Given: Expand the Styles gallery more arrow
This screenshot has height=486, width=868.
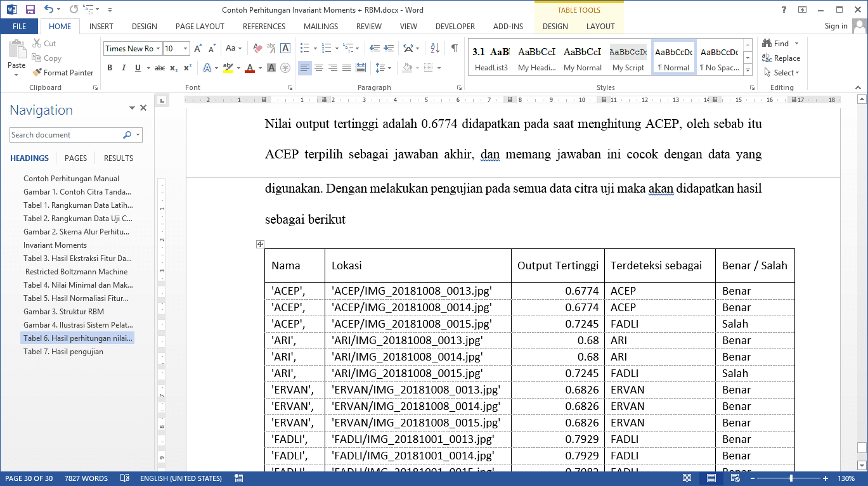Looking at the screenshot, I should [748, 69].
